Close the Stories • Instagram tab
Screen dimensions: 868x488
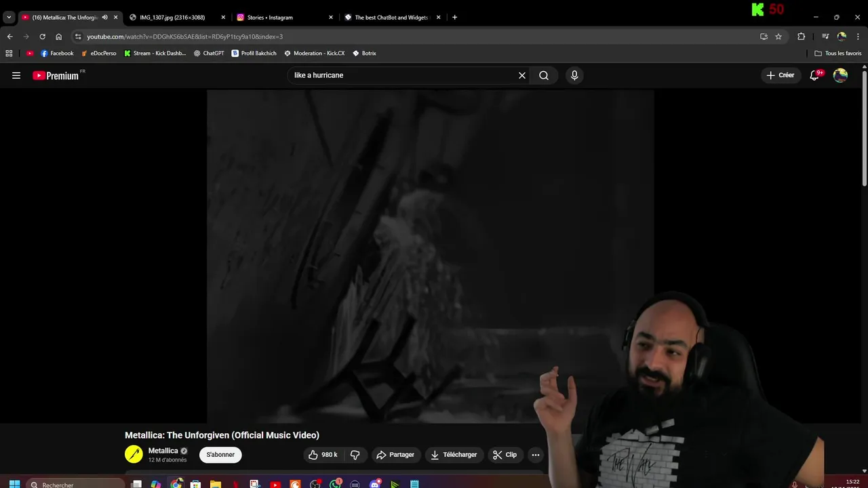coord(331,18)
